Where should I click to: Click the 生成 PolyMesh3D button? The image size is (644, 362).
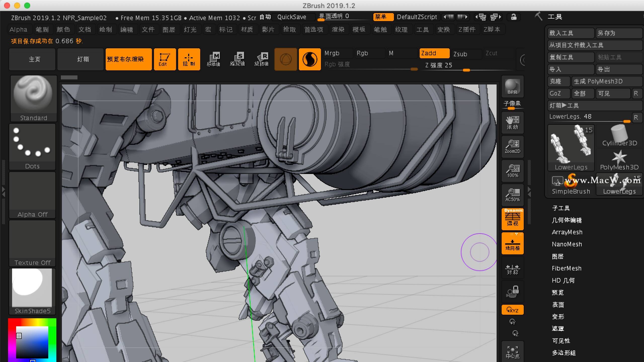pyautogui.click(x=607, y=81)
